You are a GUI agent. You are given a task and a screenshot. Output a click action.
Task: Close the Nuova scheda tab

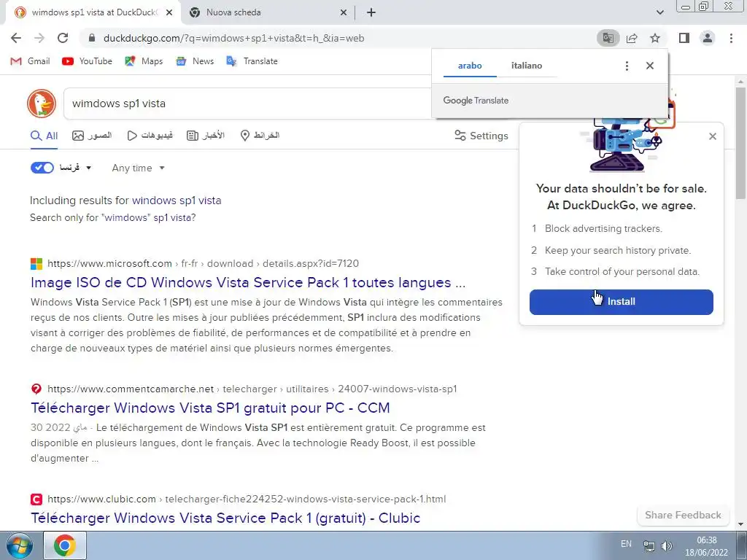[x=344, y=13]
